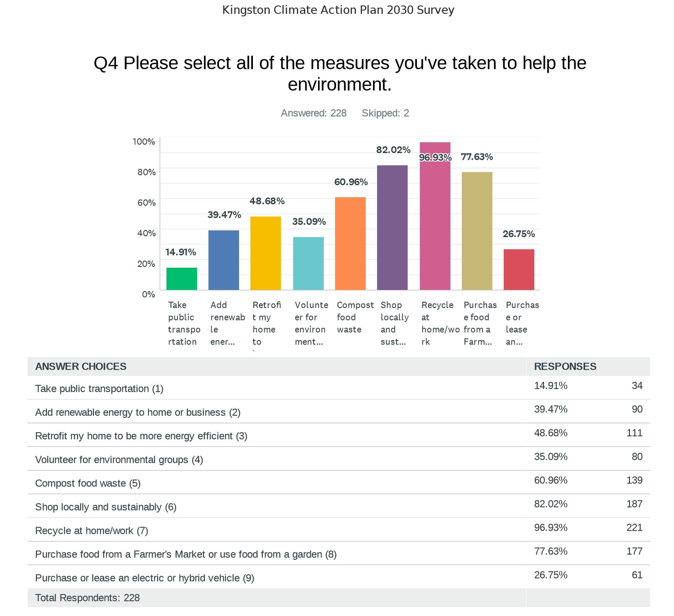This screenshot has width=674, height=616.
Task: Click the Recycle at home/work (7) row
Action: click(x=92, y=531)
